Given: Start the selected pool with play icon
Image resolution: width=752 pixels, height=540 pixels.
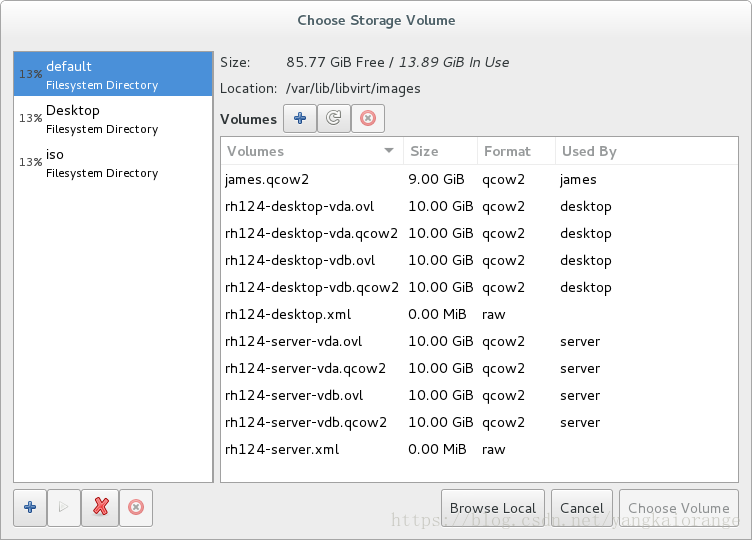Looking at the screenshot, I should [64, 507].
